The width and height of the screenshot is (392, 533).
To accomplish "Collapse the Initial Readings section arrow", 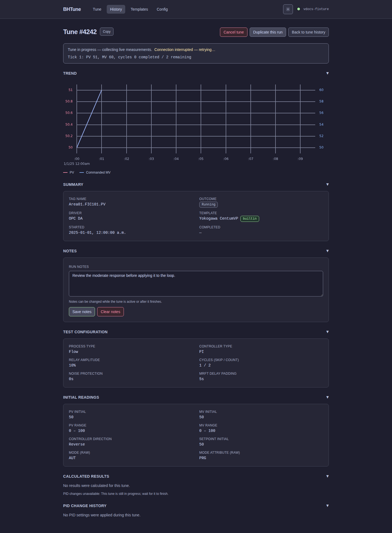I will pos(327,397).
